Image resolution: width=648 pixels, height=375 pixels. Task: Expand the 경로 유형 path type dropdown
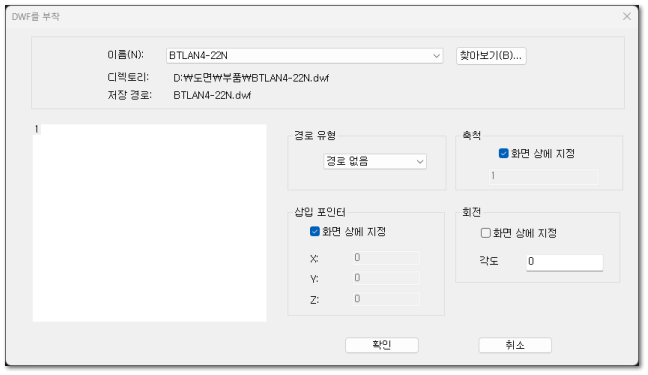tap(375, 162)
